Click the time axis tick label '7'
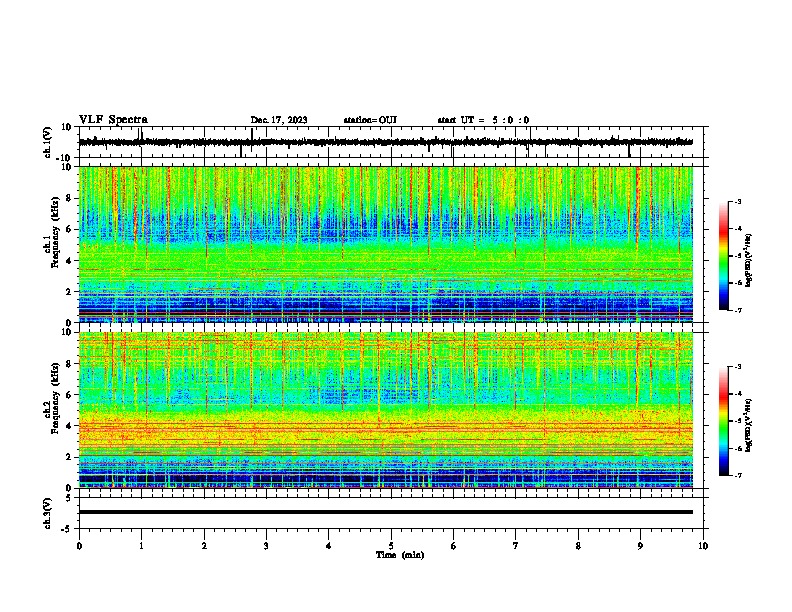Image resolution: width=792 pixels, height=612 pixels. click(516, 546)
